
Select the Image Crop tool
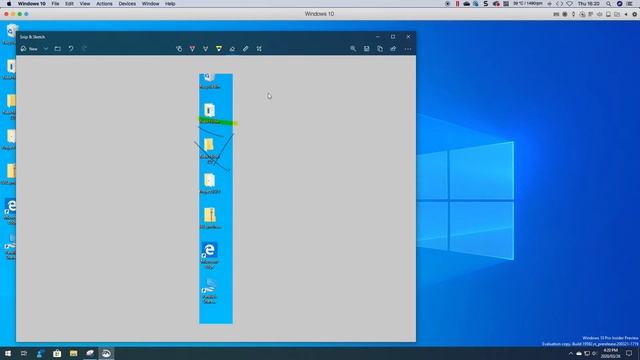coord(259,49)
